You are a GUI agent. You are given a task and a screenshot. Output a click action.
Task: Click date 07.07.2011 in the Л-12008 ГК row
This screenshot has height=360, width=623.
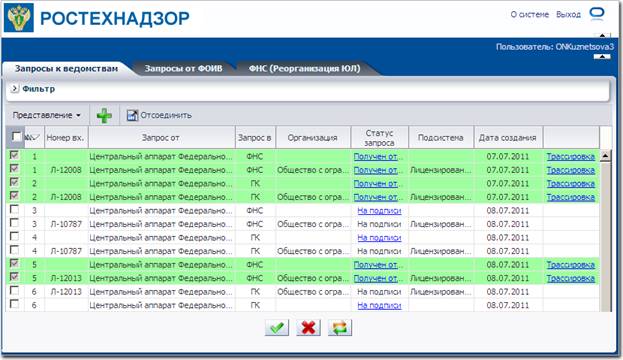507,197
